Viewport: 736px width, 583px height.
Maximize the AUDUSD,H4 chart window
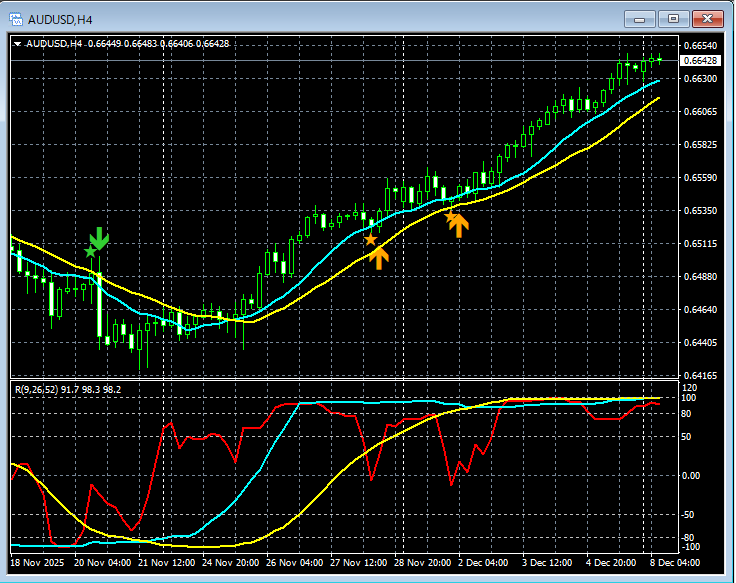(673, 18)
